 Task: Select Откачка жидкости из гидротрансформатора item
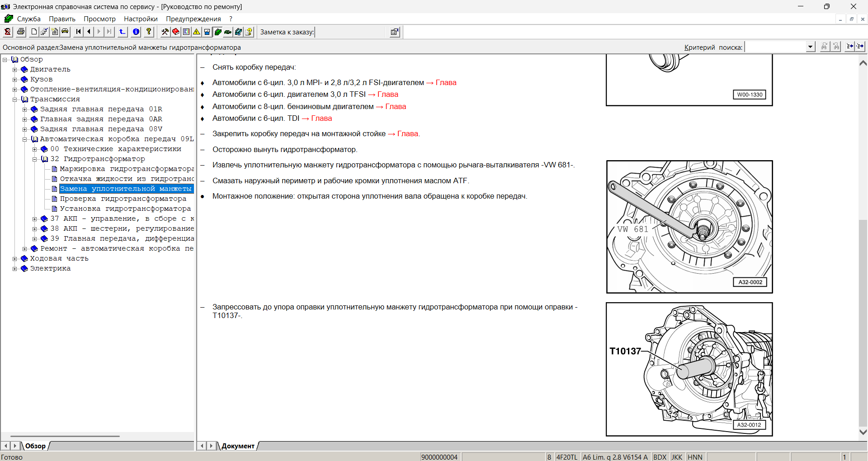click(x=127, y=179)
